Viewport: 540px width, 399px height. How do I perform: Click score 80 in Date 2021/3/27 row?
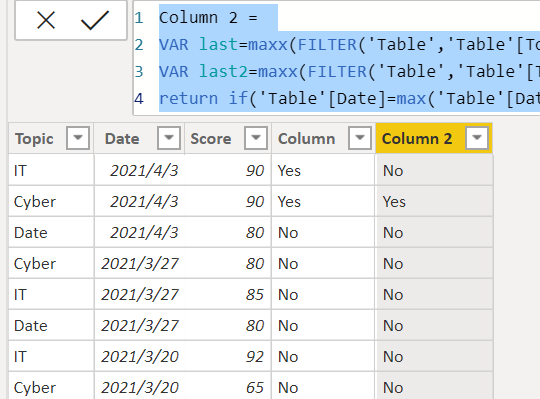(255, 326)
